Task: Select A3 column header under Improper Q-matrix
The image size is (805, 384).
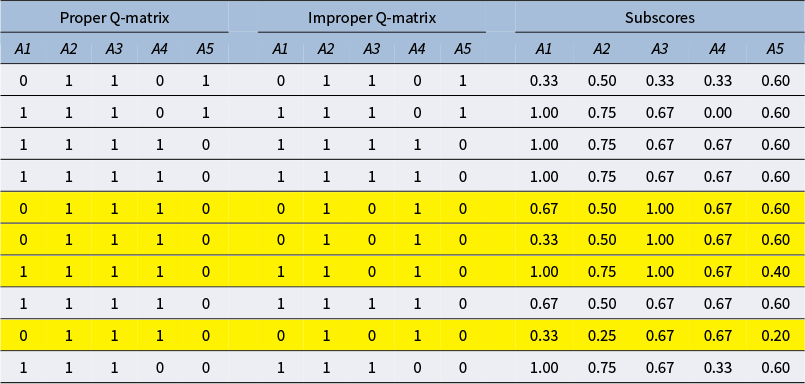Action: tap(372, 49)
